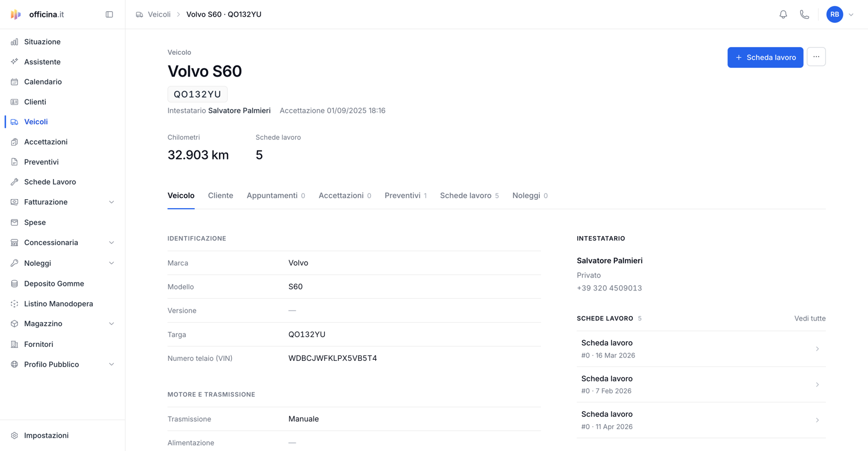Screen dimensions: 868x451
Task: Open the 16 Mar 2026 scheda chevron
Action: (x=818, y=349)
